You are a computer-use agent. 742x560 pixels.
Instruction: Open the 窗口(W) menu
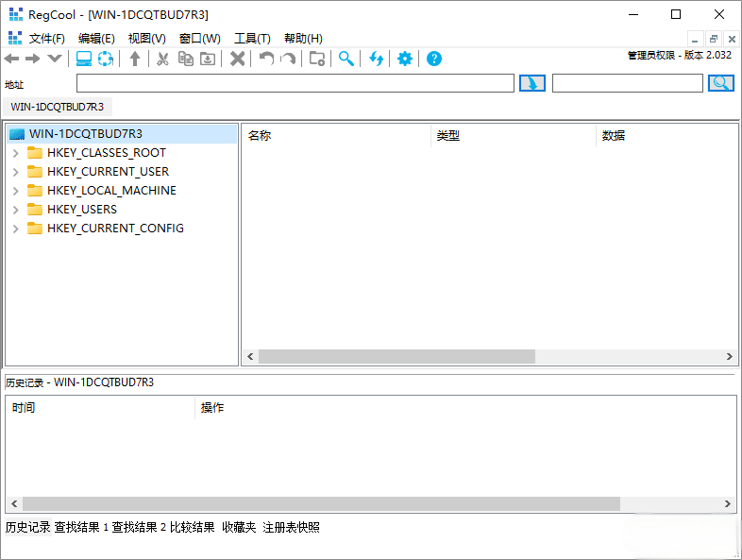[x=200, y=39]
